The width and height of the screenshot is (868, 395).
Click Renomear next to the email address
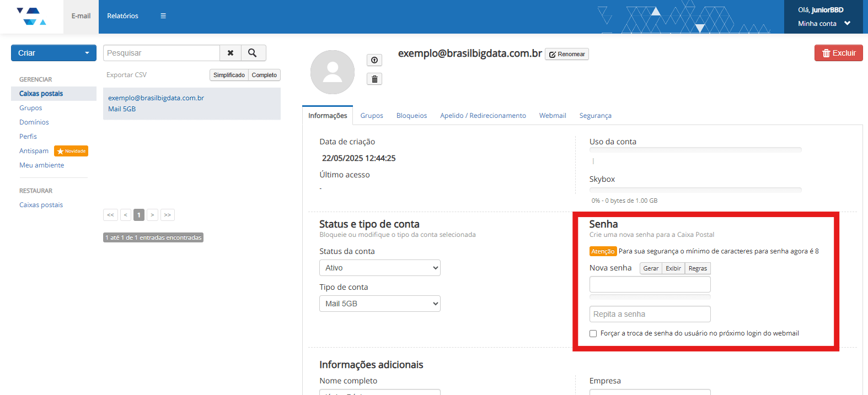click(567, 54)
